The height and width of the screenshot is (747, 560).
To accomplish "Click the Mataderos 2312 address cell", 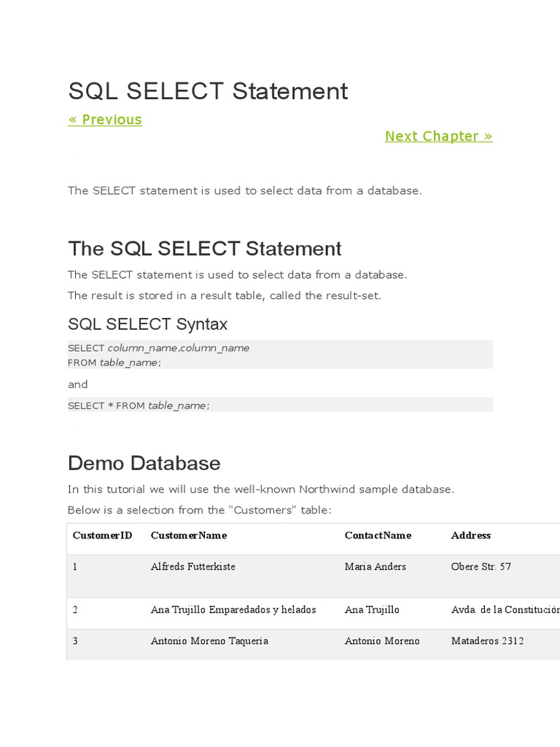I will pyautogui.click(x=487, y=641).
